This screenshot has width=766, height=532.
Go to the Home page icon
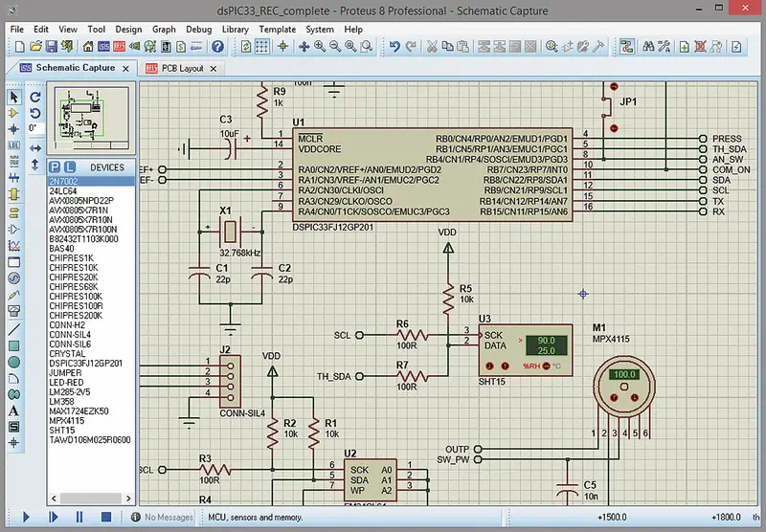coord(88,47)
